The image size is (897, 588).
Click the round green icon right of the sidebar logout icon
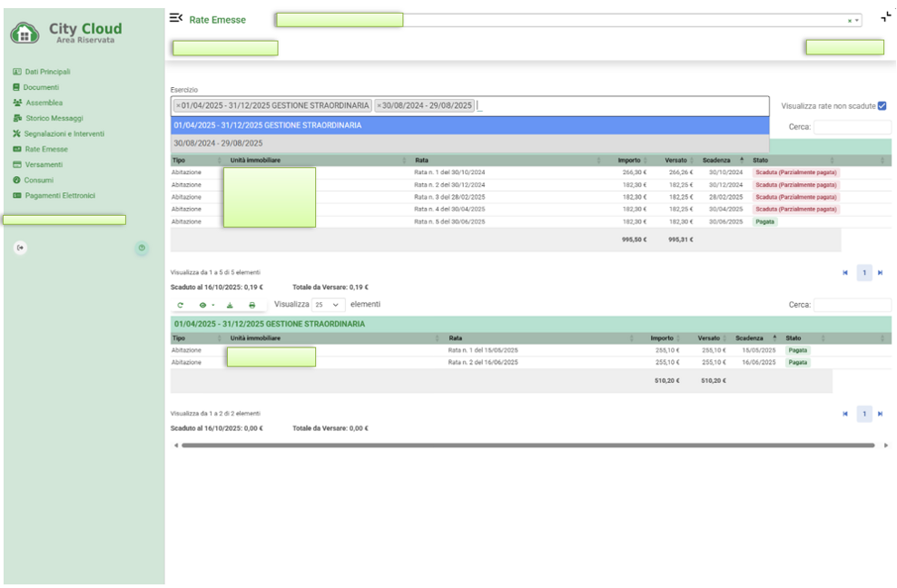[x=142, y=248]
